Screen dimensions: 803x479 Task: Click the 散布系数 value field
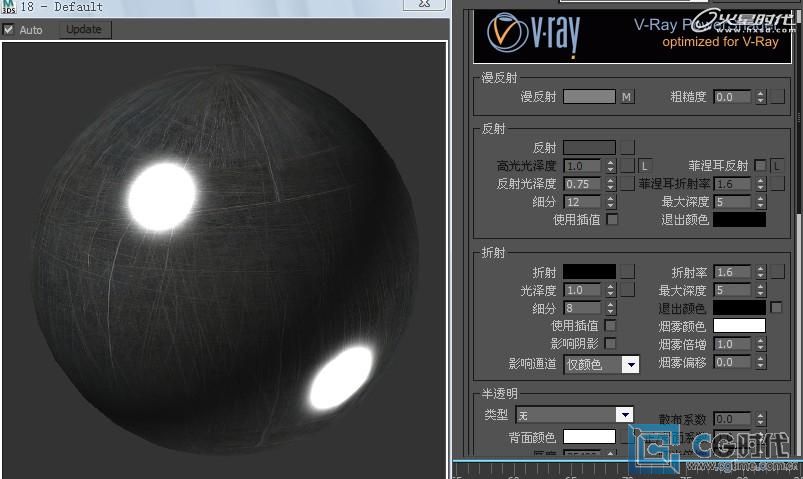[733, 419]
